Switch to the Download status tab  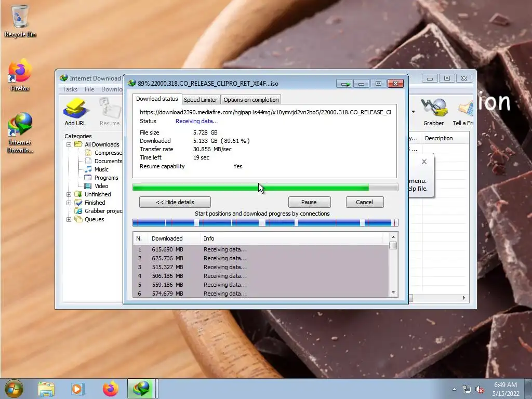tap(157, 99)
